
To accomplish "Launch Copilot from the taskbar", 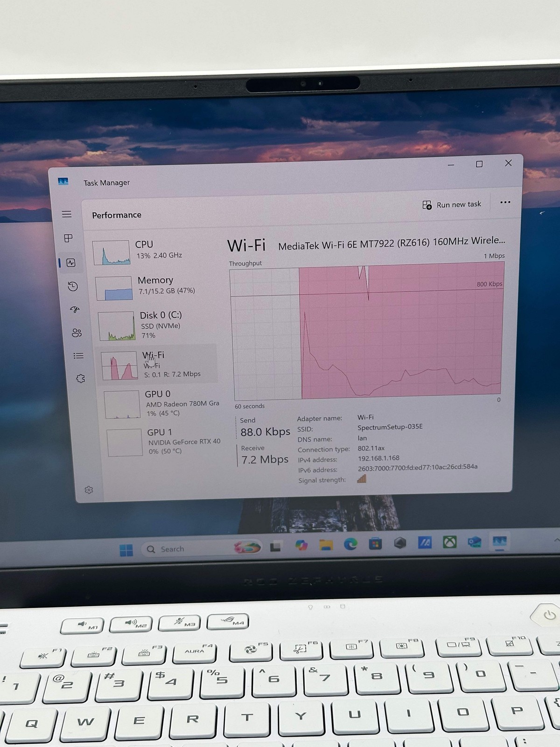I will tap(301, 545).
